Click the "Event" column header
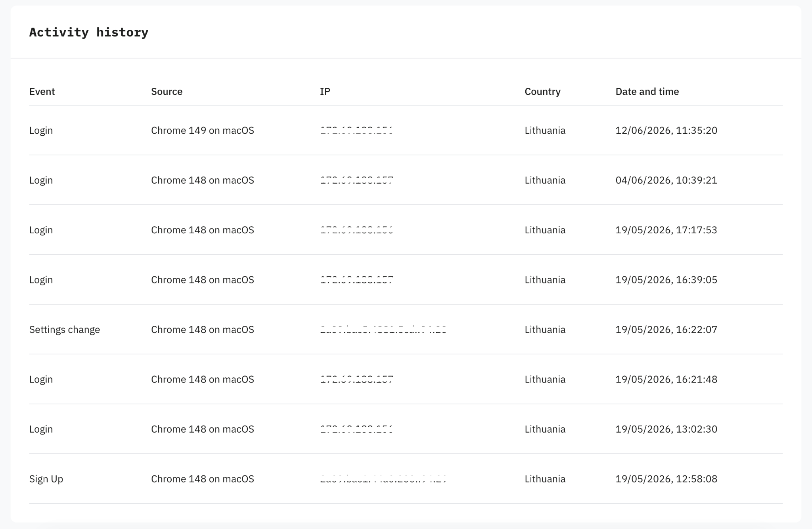 pyautogui.click(x=42, y=92)
